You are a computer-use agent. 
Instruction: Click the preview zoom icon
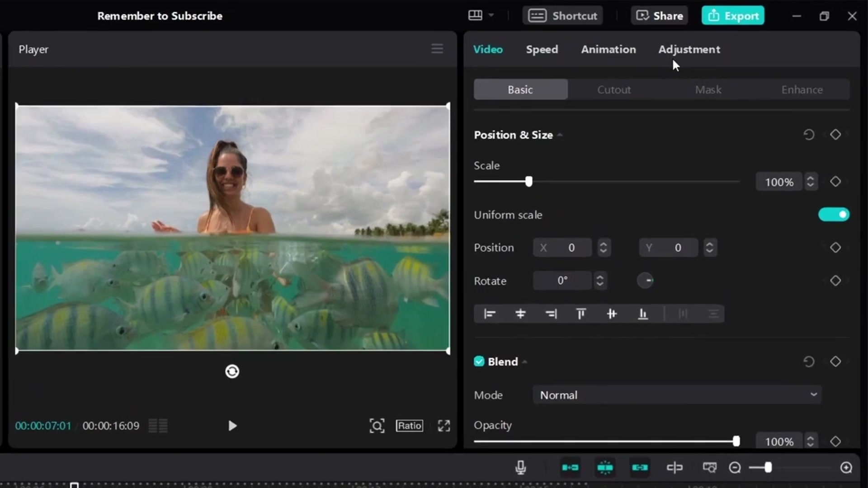pyautogui.click(x=377, y=426)
